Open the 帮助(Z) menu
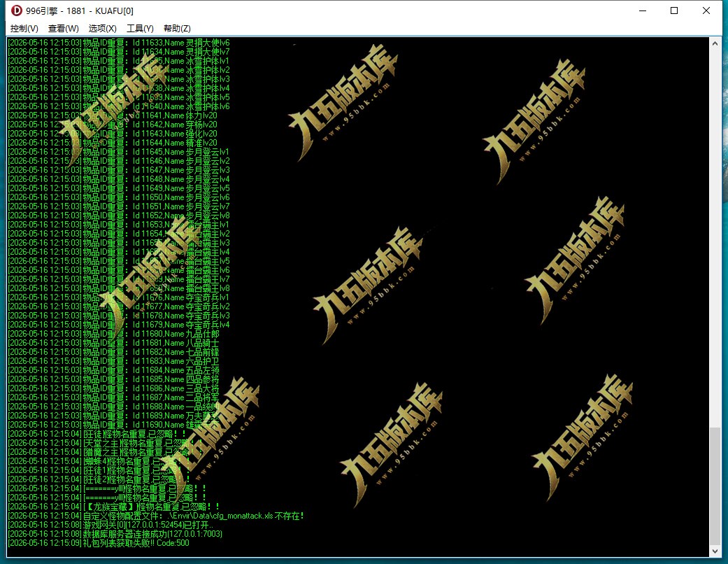Screen dimensions: 728x564 click(177, 28)
